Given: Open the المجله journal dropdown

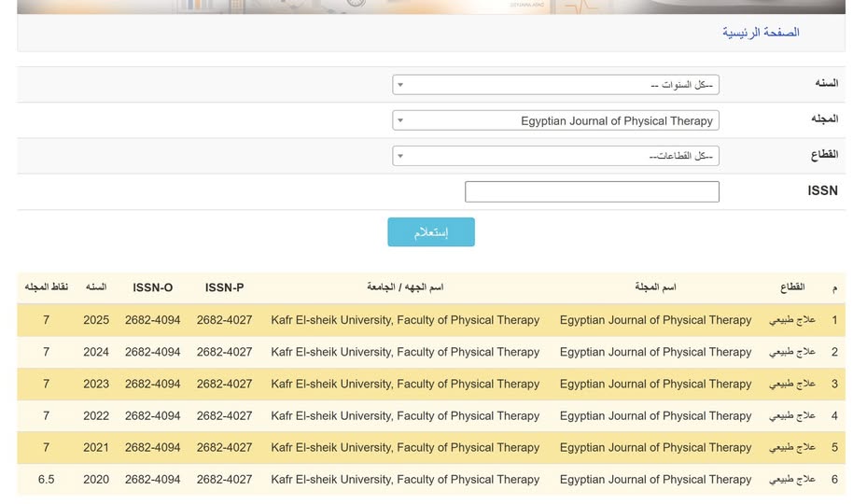Looking at the screenshot, I should coord(555,120).
